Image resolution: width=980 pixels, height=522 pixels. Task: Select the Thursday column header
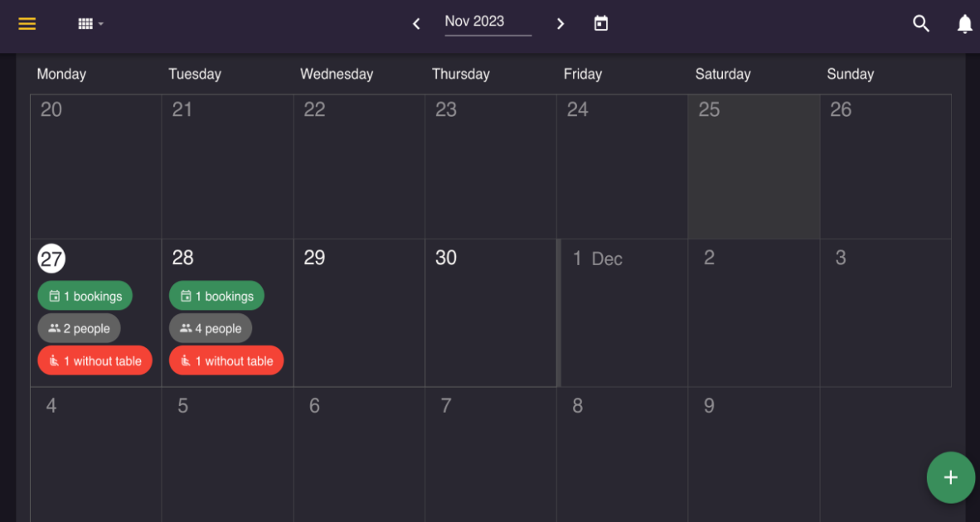tap(460, 74)
